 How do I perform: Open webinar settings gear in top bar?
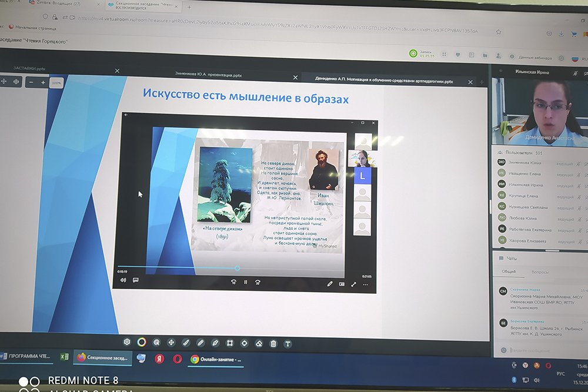tap(562, 58)
